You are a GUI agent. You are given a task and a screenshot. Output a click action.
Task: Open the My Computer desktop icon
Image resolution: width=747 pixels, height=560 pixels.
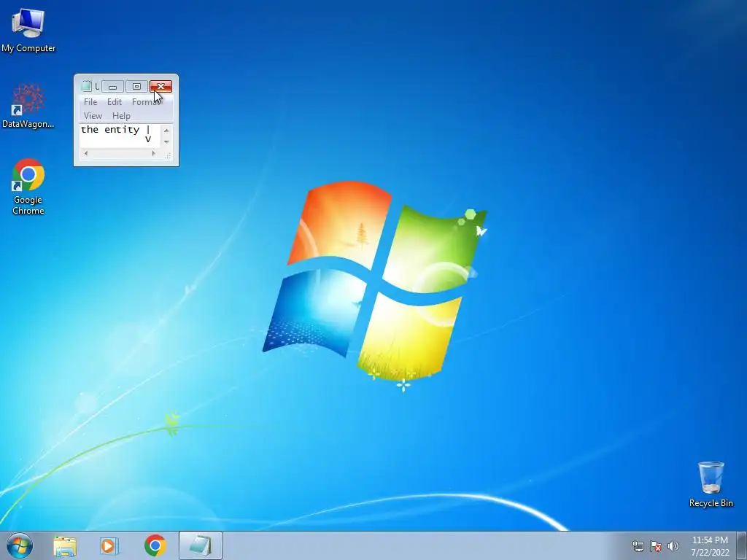pyautogui.click(x=28, y=31)
